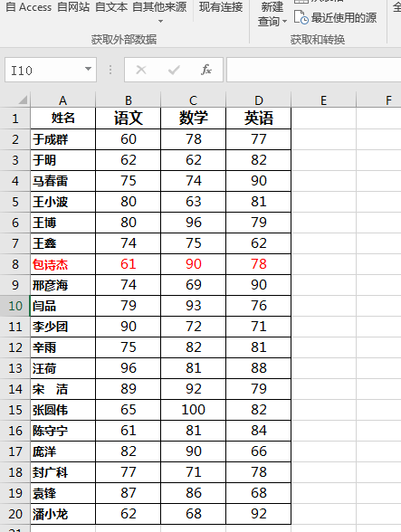
Task: Open 现有连接 connections
Action: click(221, 7)
